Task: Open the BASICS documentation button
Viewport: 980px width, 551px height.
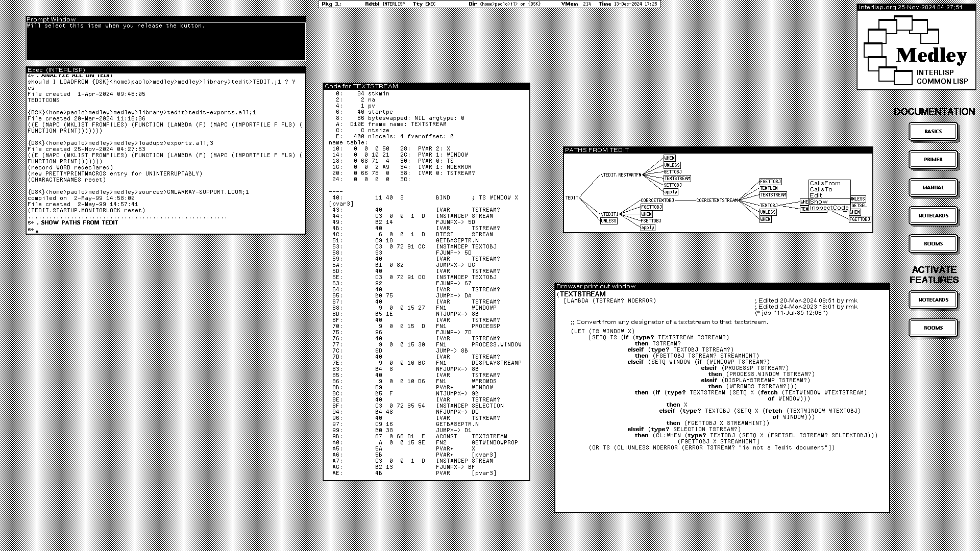Action: tap(933, 132)
